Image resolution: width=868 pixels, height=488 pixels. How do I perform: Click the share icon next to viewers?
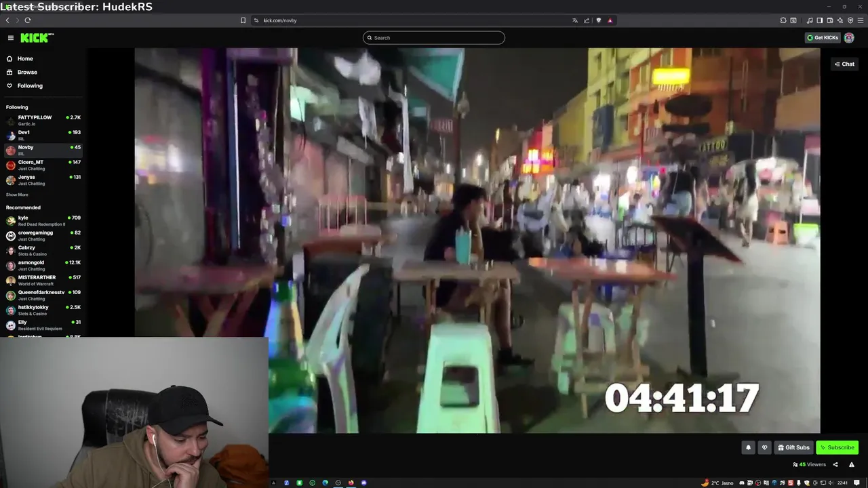click(x=835, y=464)
